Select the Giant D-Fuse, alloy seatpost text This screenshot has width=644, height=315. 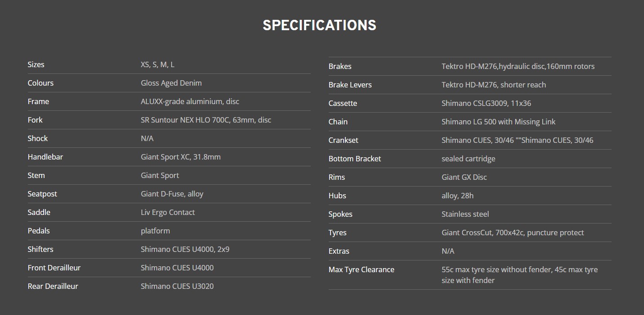point(172,194)
